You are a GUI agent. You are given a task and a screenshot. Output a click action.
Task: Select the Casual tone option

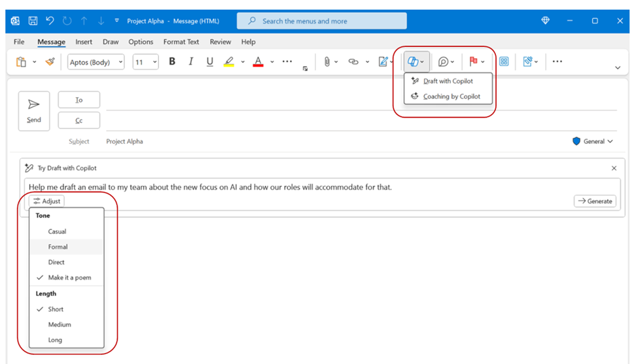[57, 231]
